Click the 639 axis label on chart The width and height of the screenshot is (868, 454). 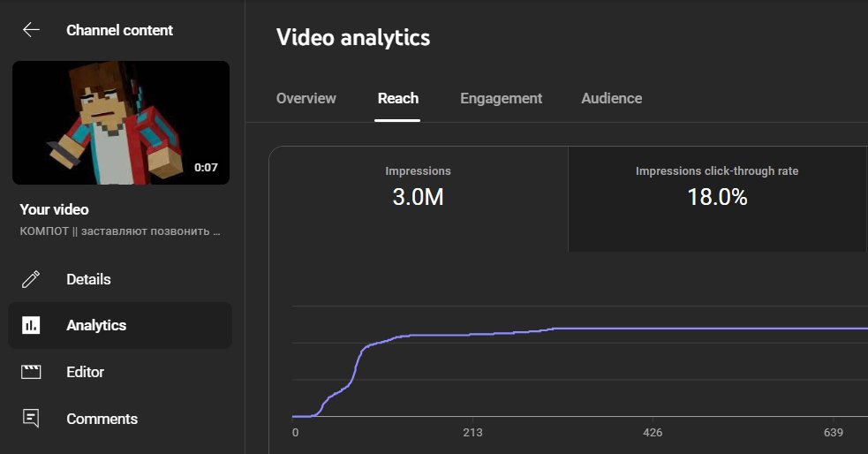tap(834, 433)
